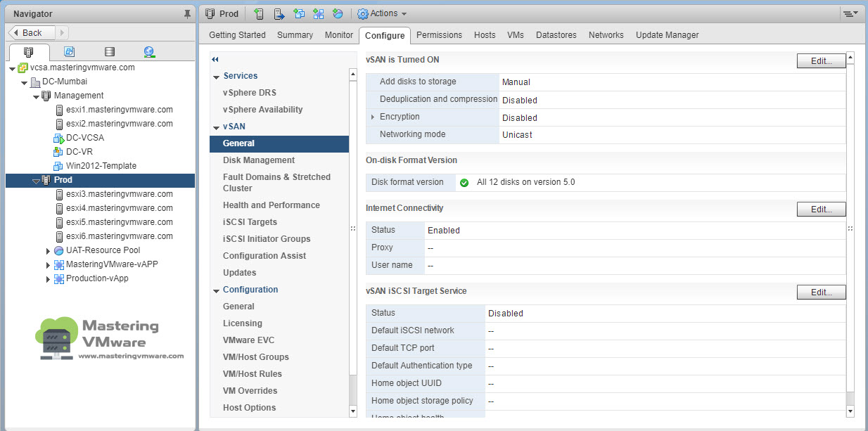The width and height of the screenshot is (868, 431).
Task: Click Edit for Internet Connectivity
Action: coord(821,209)
